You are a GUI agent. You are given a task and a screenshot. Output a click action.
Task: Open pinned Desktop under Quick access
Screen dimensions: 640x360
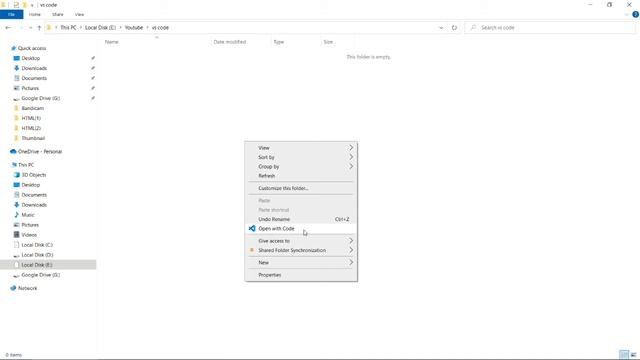[31, 58]
